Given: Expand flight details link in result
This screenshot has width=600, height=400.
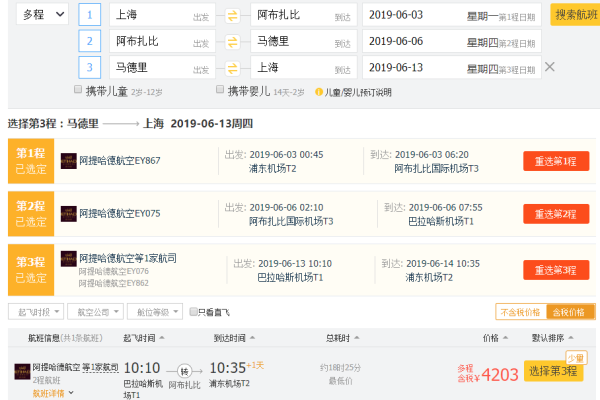Looking at the screenshot, I should (53, 393).
